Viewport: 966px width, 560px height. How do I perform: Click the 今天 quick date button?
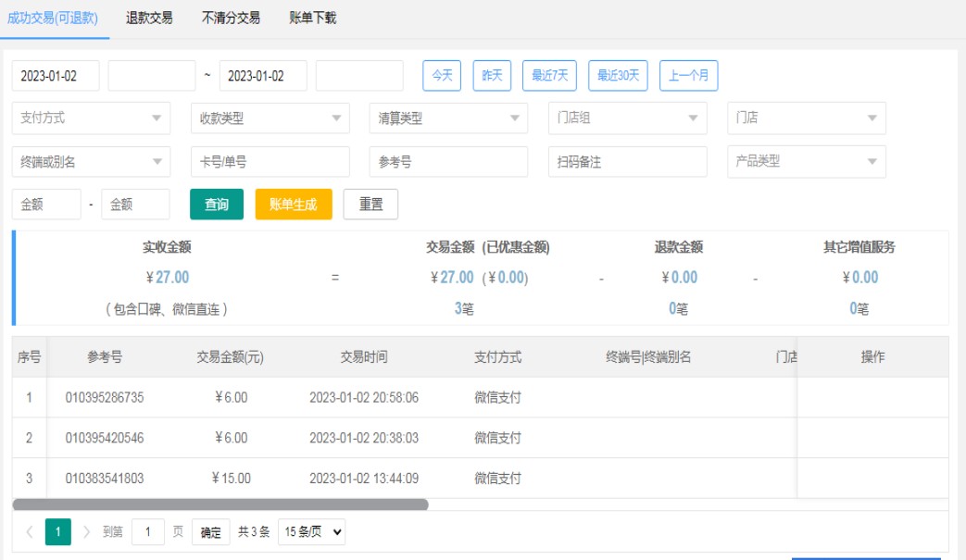442,76
